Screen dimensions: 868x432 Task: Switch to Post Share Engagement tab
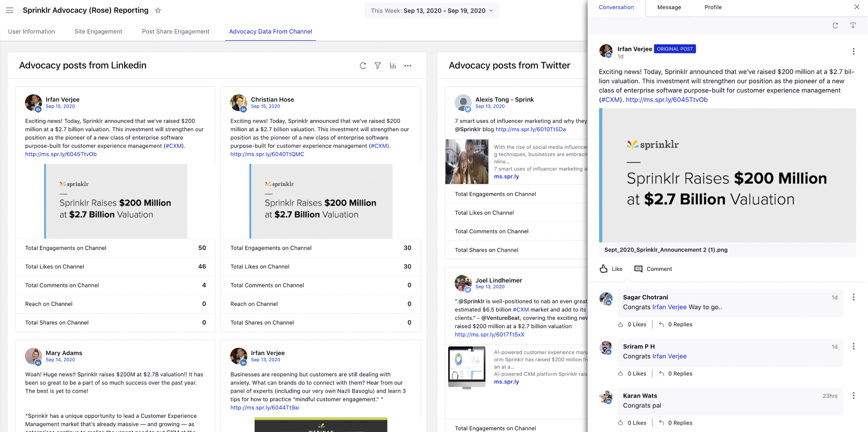176,32
